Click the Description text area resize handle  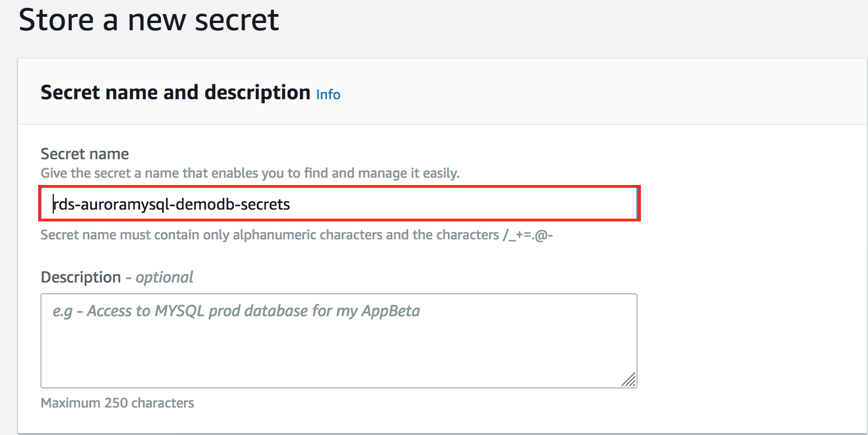click(629, 380)
